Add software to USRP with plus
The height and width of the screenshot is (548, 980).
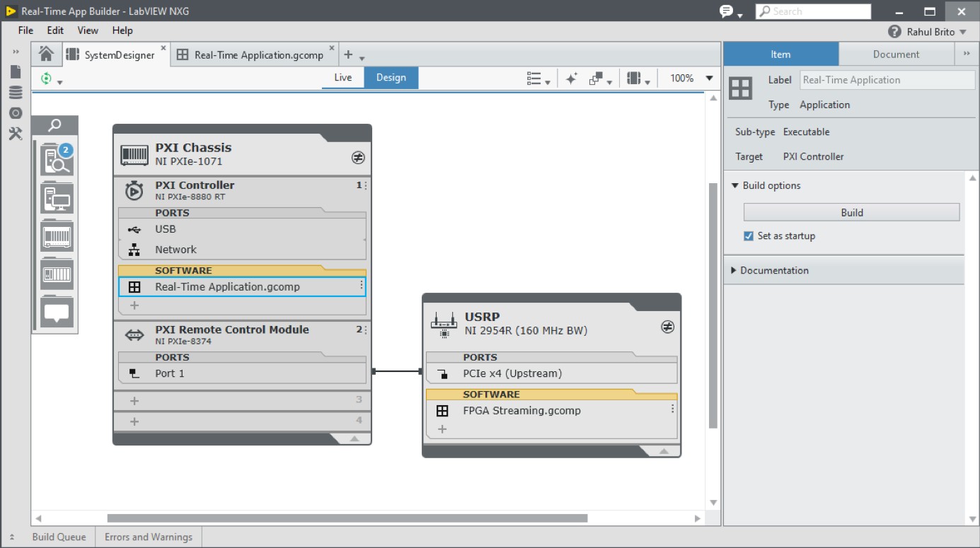pos(442,429)
